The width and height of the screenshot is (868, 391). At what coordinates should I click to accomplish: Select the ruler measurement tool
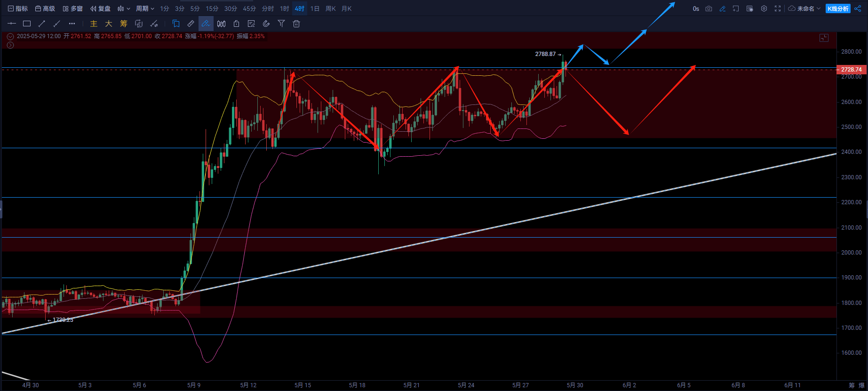(x=191, y=24)
